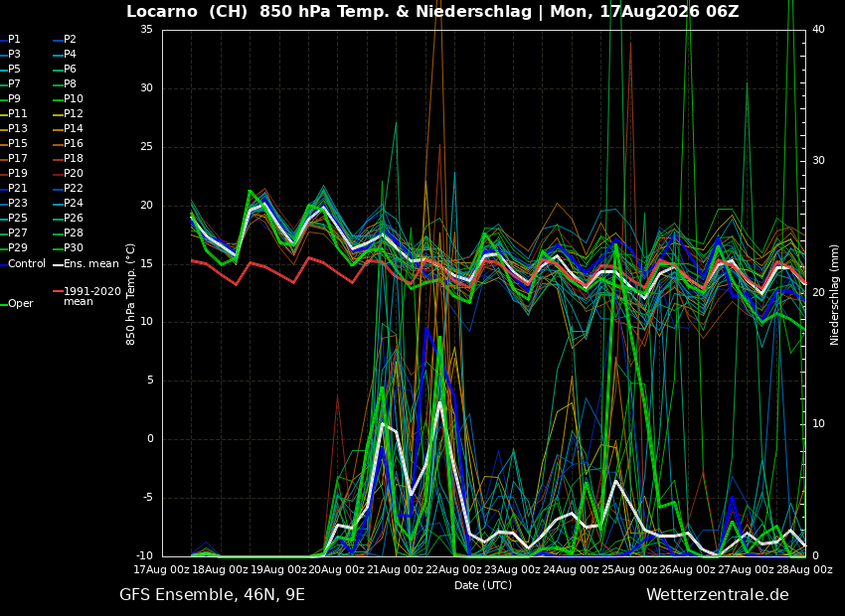Pick the P20 legend label
Screen dimensions: 845x616
coord(68,174)
